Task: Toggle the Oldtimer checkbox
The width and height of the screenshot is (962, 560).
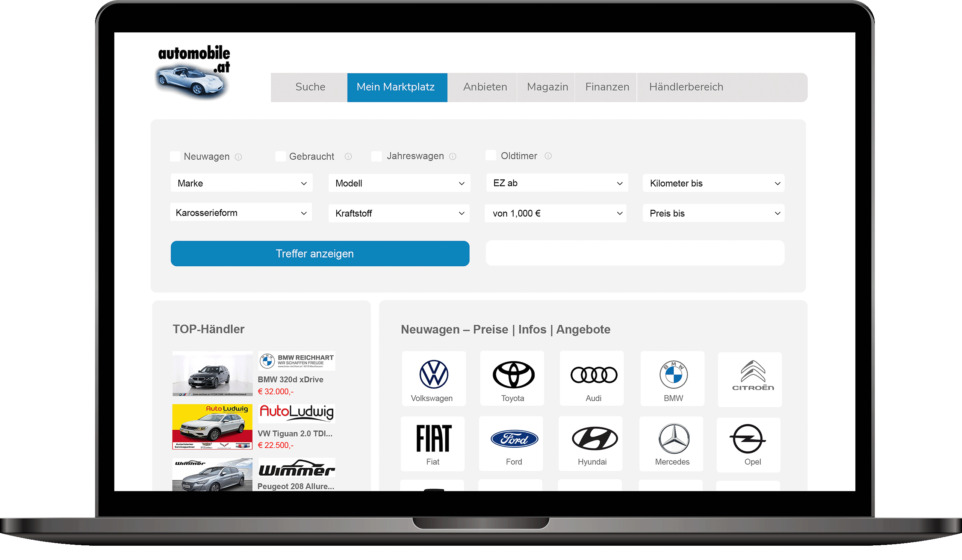Action: point(489,155)
